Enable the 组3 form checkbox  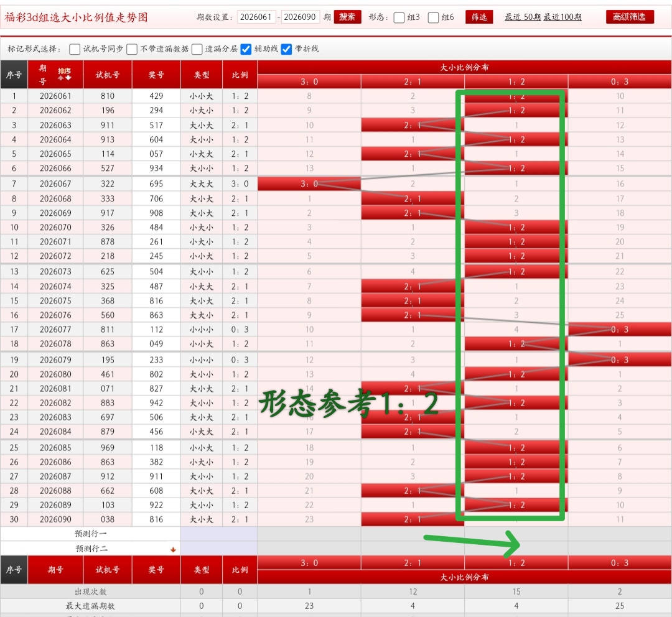[x=399, y=17]
